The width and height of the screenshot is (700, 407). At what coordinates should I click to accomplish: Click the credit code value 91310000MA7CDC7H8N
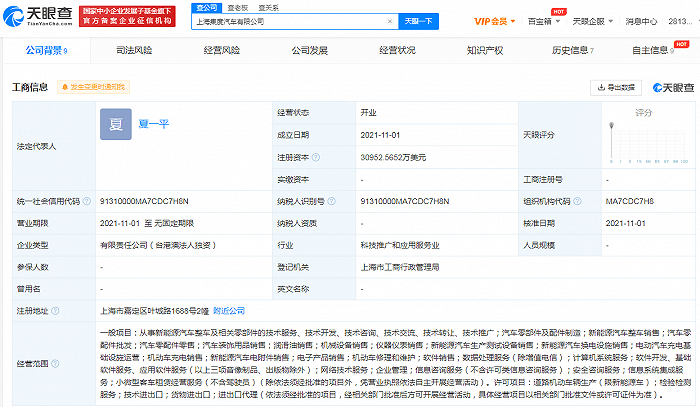click(144, 201)
